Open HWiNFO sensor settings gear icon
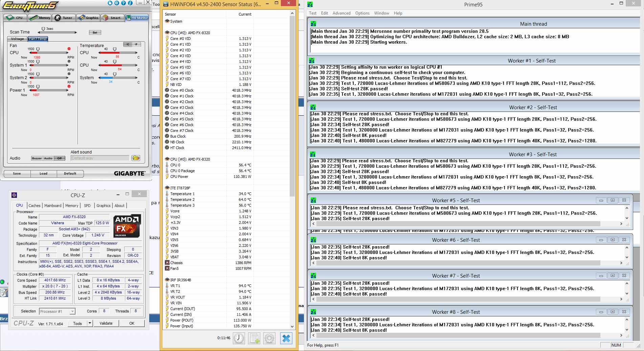The height and width of the screenshot is (351, 644). pyautogui.click(x=269, y=338)
